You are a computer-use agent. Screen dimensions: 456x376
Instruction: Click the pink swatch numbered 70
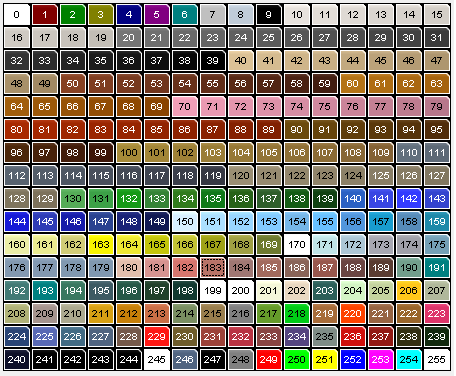click(x=185, y=107)
